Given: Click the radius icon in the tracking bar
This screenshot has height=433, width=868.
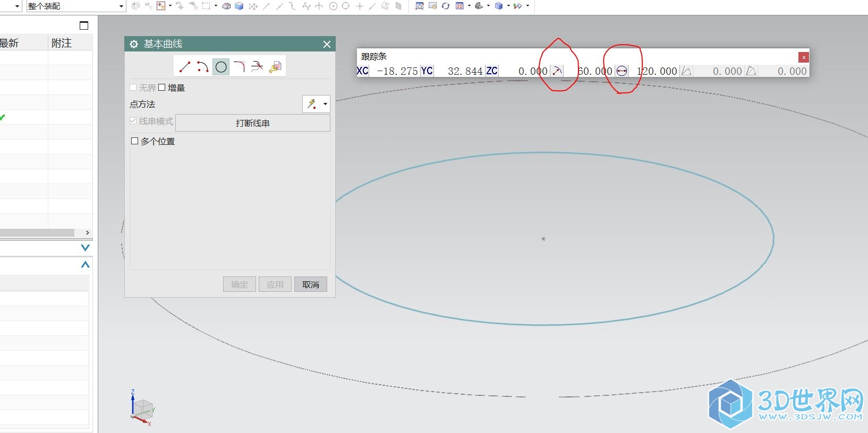Looking at the screenshot, I should click(557, 71).
